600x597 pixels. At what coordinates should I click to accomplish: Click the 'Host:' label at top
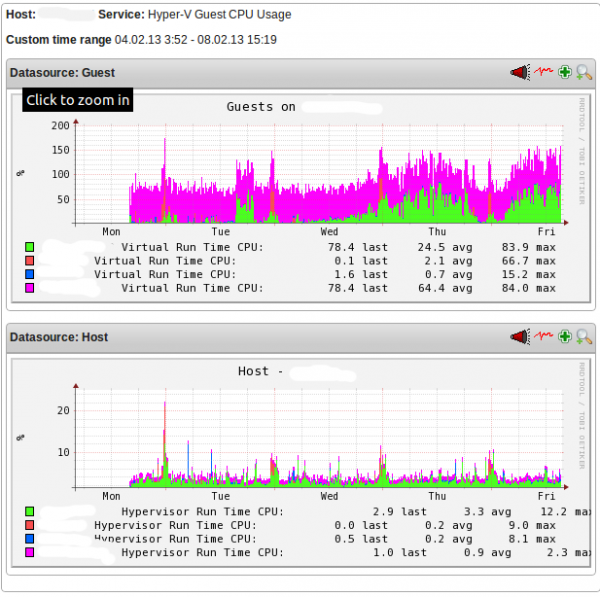click(x=22, y=15)
